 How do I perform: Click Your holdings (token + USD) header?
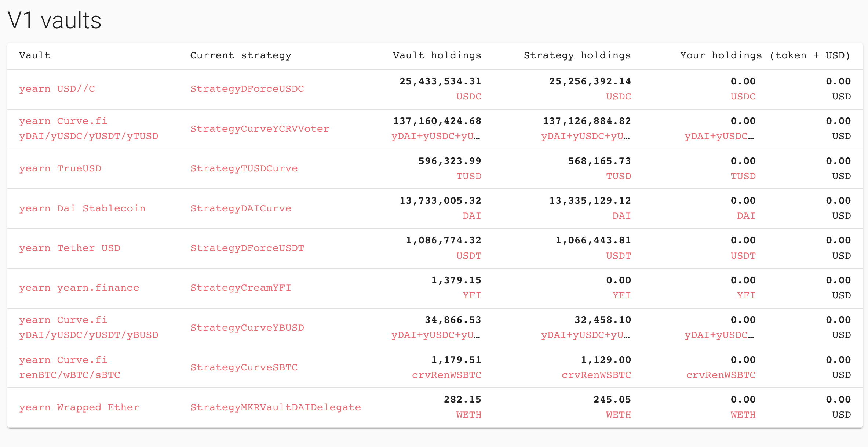765,55
